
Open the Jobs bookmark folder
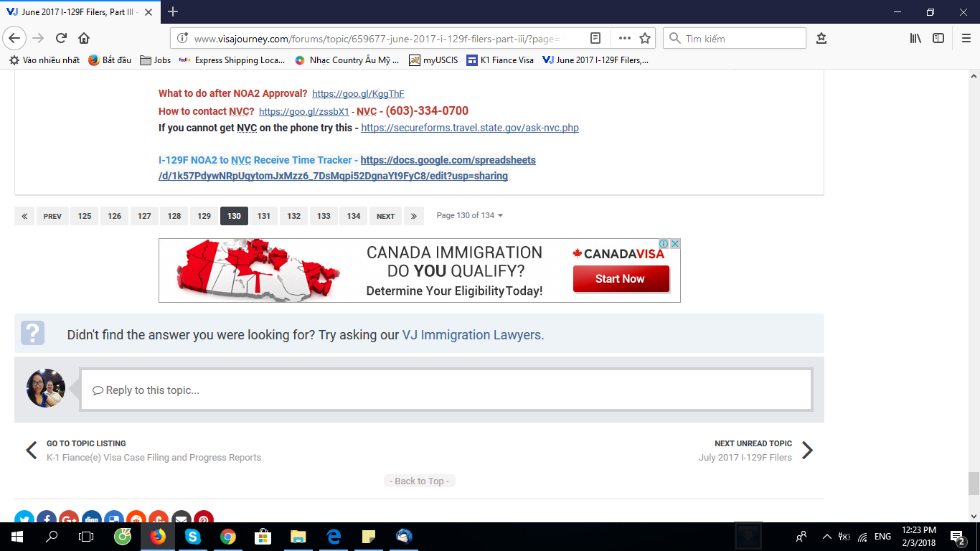click(156, 60)
